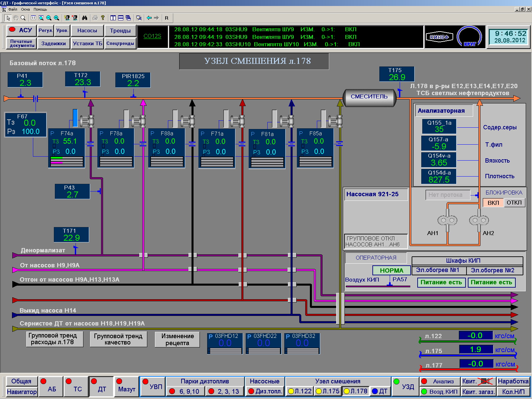Open the Общая bottom tab
This screenshot has width=532, height=399.
point(21,381)
